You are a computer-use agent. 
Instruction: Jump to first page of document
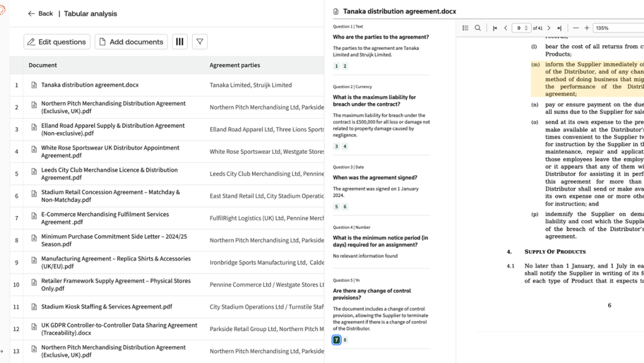tap(495, 28)
